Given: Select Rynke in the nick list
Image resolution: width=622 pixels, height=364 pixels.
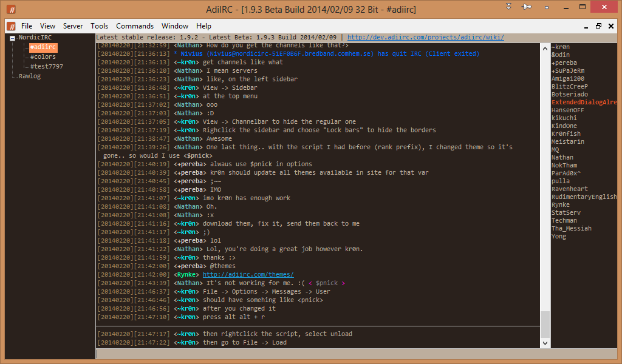Looking at the screenshot, I should [x=561, y=205].
